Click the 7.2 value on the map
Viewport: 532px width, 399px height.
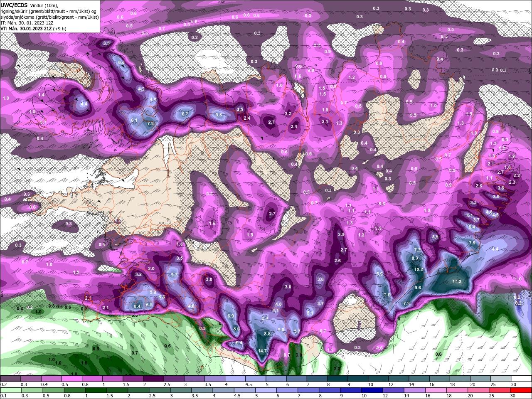point(418,249)
